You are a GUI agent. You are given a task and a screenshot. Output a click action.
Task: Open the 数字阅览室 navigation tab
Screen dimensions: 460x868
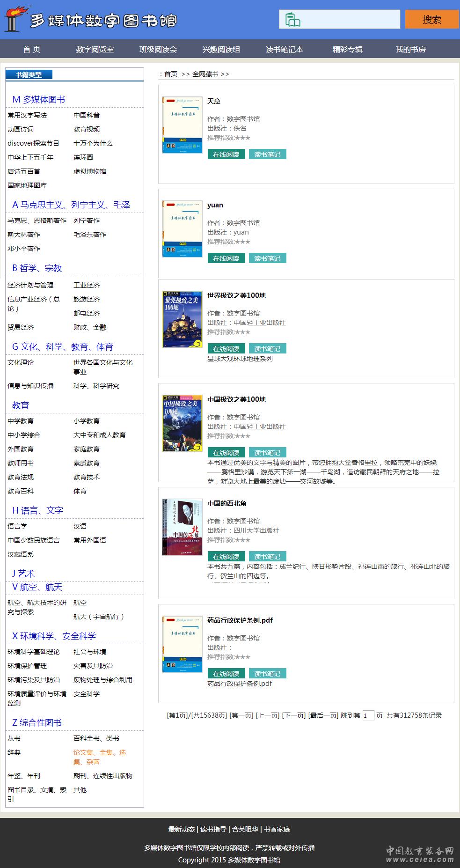click(95, 49)
